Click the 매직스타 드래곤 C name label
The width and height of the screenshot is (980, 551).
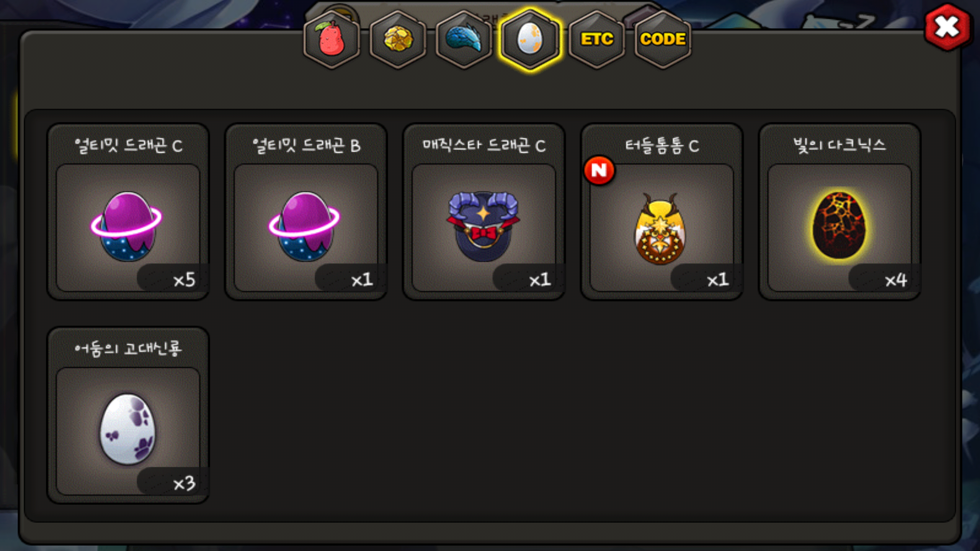click(x=484, y=145)
